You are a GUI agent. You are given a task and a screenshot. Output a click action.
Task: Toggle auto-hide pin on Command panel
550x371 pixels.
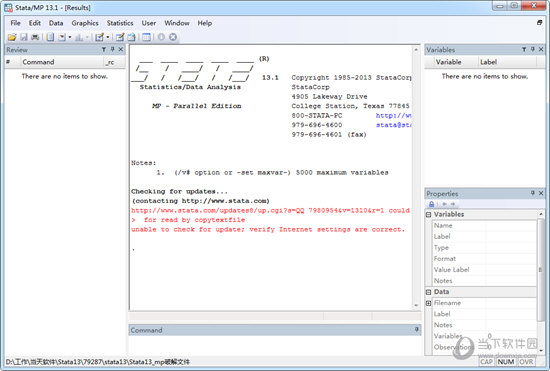417,330
